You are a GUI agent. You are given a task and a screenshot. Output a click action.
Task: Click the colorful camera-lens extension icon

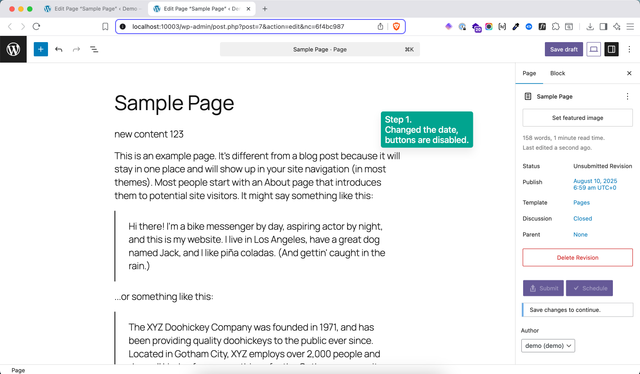point(489,27)
